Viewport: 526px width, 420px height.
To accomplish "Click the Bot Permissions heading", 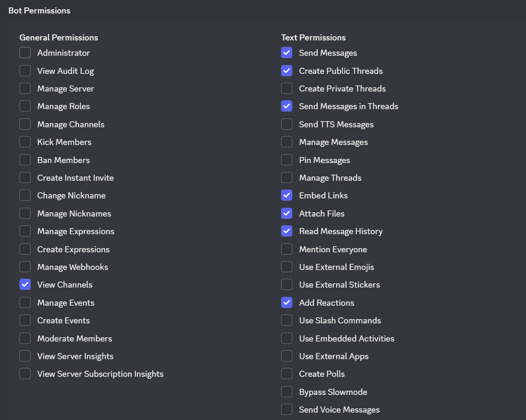I will coord(39,11).
